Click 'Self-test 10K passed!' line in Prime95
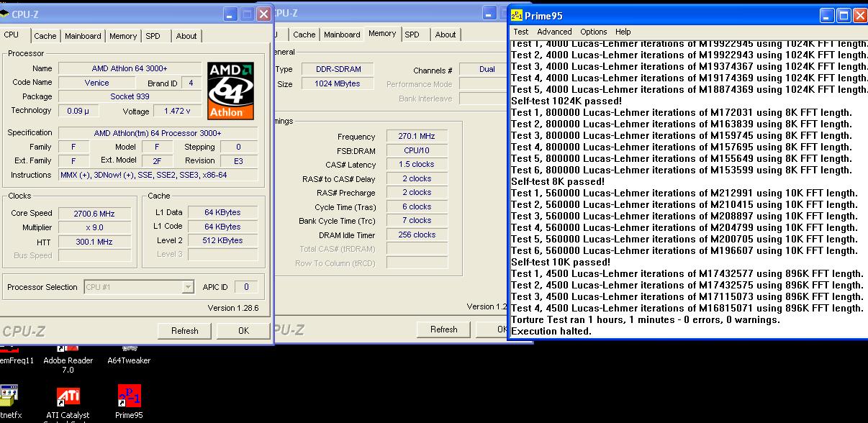This screenshot has width=868, height=423. coord(561,262)
